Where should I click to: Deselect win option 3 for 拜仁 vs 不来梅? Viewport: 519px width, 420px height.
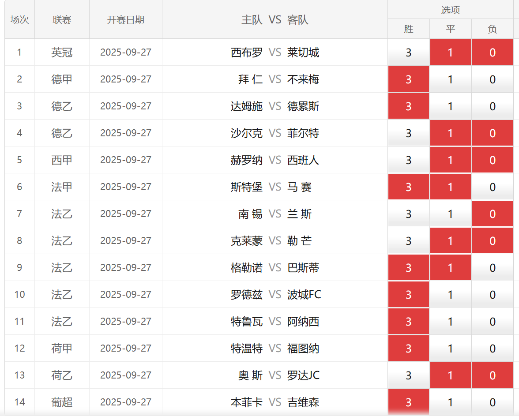(x=408, y=79)
